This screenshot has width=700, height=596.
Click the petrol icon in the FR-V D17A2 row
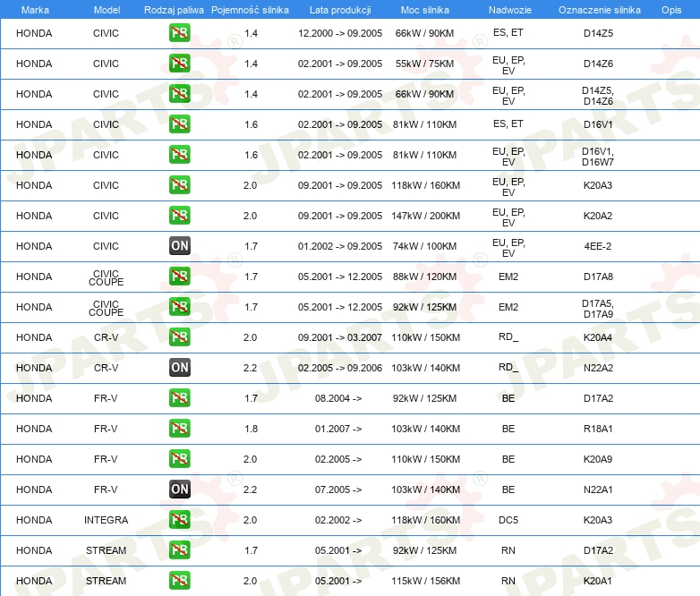(x=179, y=397)
